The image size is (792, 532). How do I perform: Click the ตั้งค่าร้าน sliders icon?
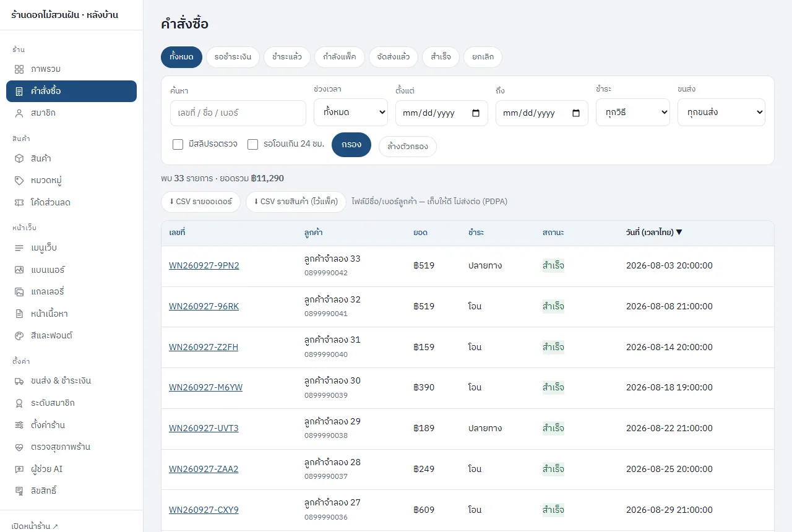tap(19, 426)
